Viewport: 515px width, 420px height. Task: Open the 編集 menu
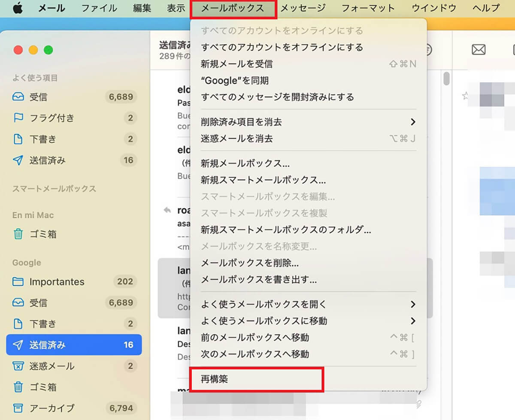(x=142, y=8)
